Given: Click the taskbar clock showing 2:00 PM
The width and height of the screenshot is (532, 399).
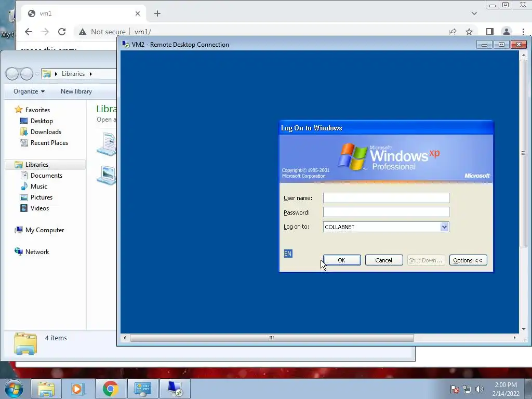Looking at the screenshot, I should click(x=506, y=389).
